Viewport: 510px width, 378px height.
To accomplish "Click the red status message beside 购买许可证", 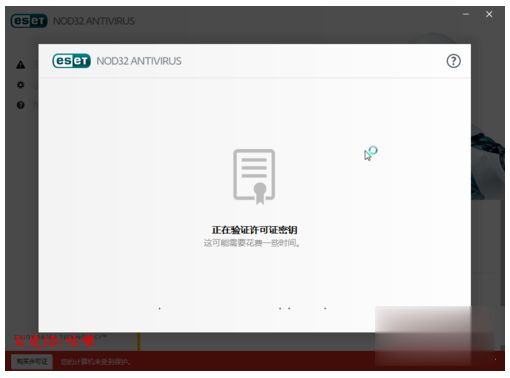I will [x=96, y=362].
